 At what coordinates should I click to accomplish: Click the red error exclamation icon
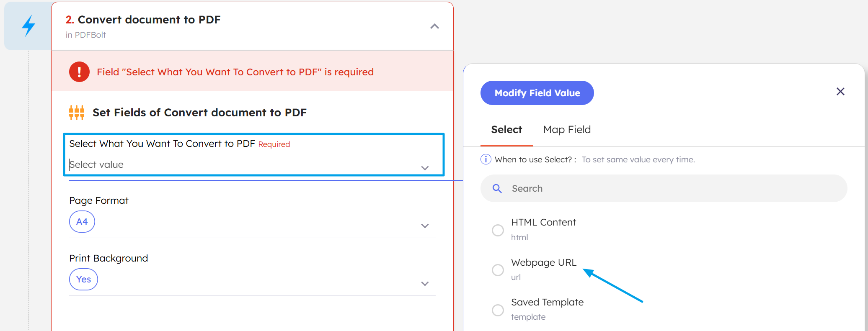pos(79,72)
